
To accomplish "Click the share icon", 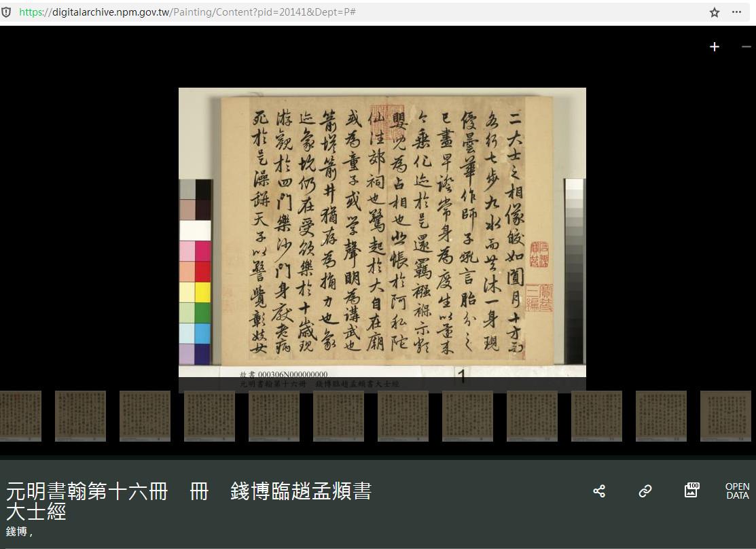I will [599, 491].
